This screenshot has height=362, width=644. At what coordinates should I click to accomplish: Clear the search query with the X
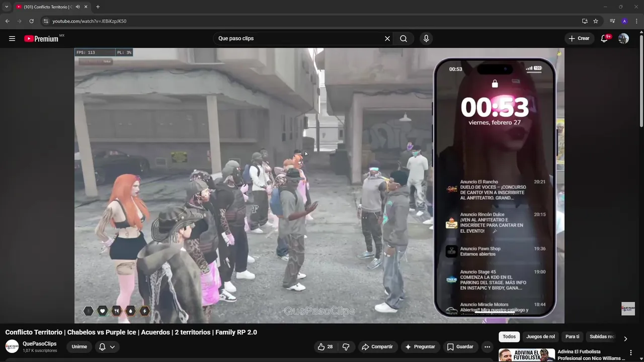[387, 39]
